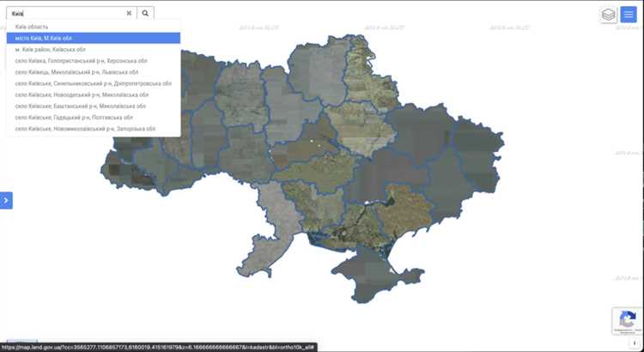Click the info icon in the bottom corner

[634, 343]
